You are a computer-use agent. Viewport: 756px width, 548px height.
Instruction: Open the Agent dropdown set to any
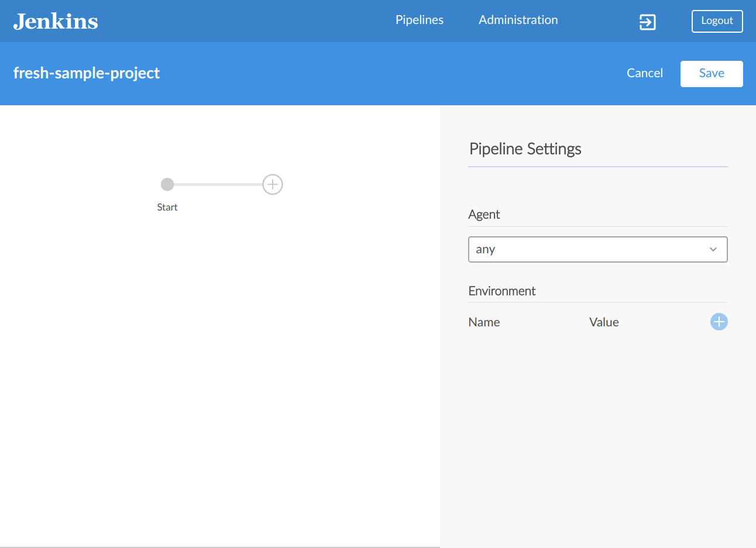coord(598,249)
